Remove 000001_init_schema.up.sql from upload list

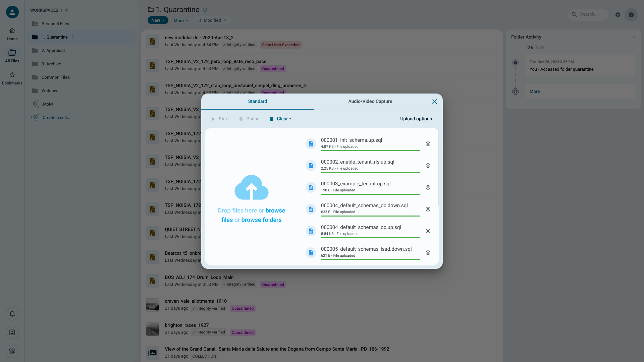[x=428, y=143]
